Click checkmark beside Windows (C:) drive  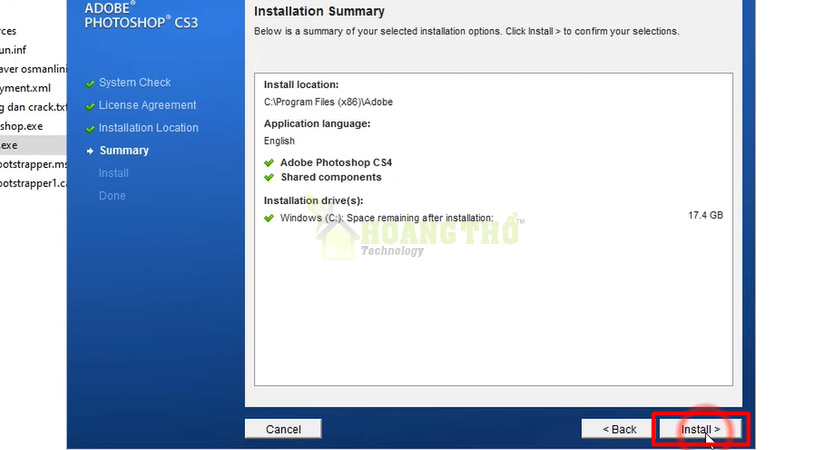pos(269,218)
